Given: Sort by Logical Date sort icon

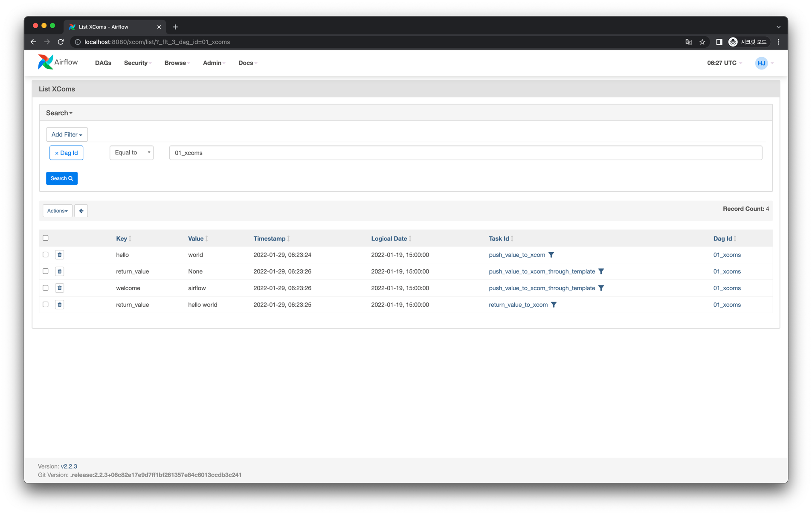Looking at the screenshot, I should (x=410, y=239).
